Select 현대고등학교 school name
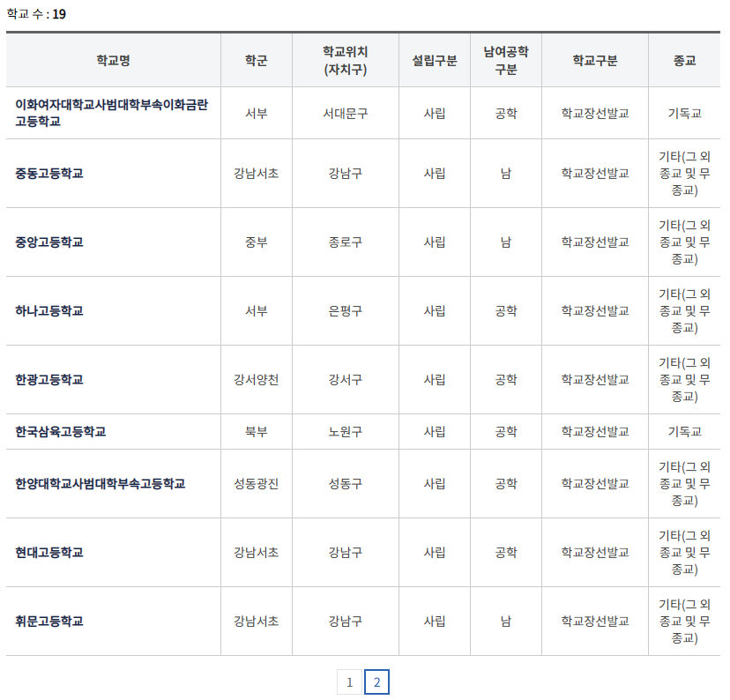730x700 pixels. (49, 553)
